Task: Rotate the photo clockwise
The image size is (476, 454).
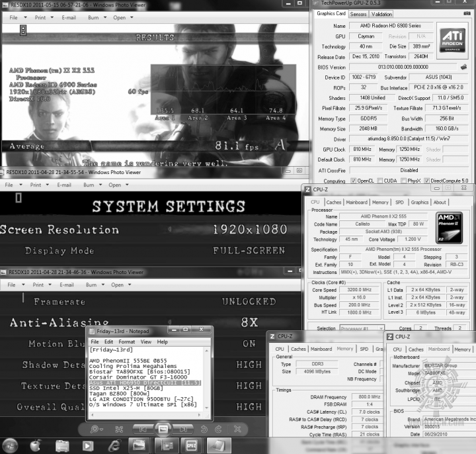Action: [218, 429]
